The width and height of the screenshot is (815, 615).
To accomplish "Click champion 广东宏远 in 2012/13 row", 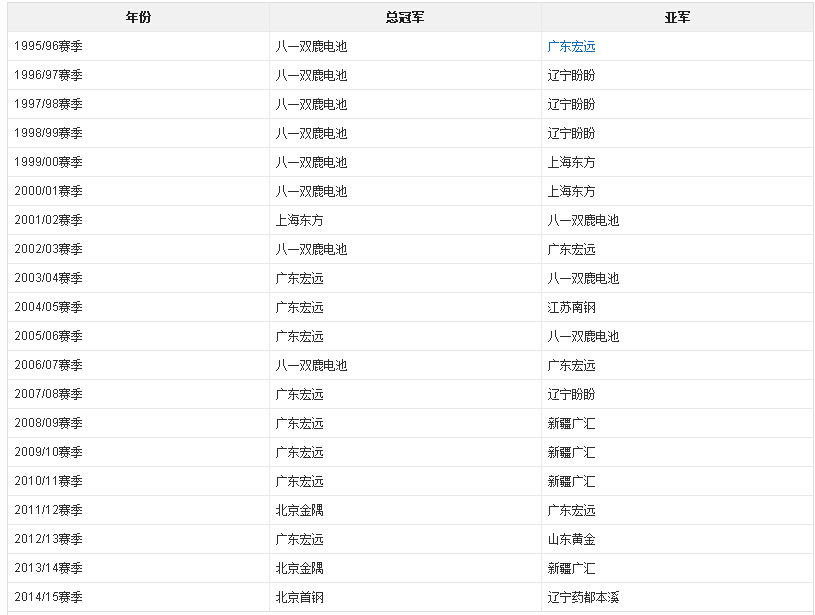I will click(x=299, y=539).
